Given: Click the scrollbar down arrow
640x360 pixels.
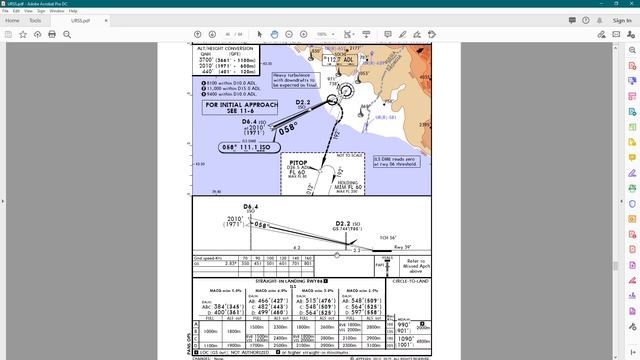Looking at the screenshot, I should pyautogui.click(x=616, y=357).
